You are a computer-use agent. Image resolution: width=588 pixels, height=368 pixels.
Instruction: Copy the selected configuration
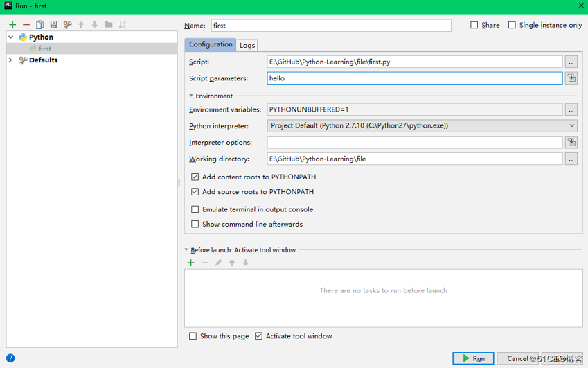pyautogui.click(x=39, y=25)
